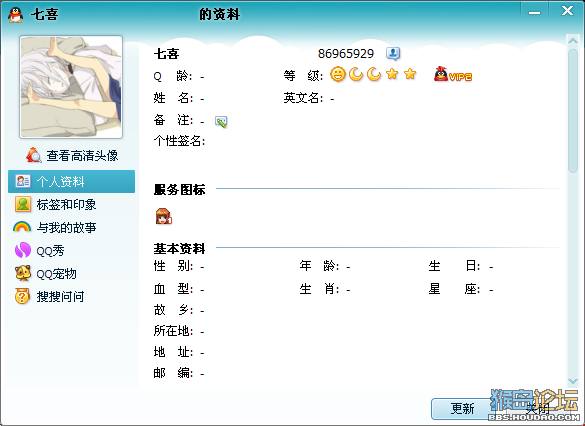The width and height of the screenshot is (585, 426).
Task: Close the window with X button
Action: [567, 11]
